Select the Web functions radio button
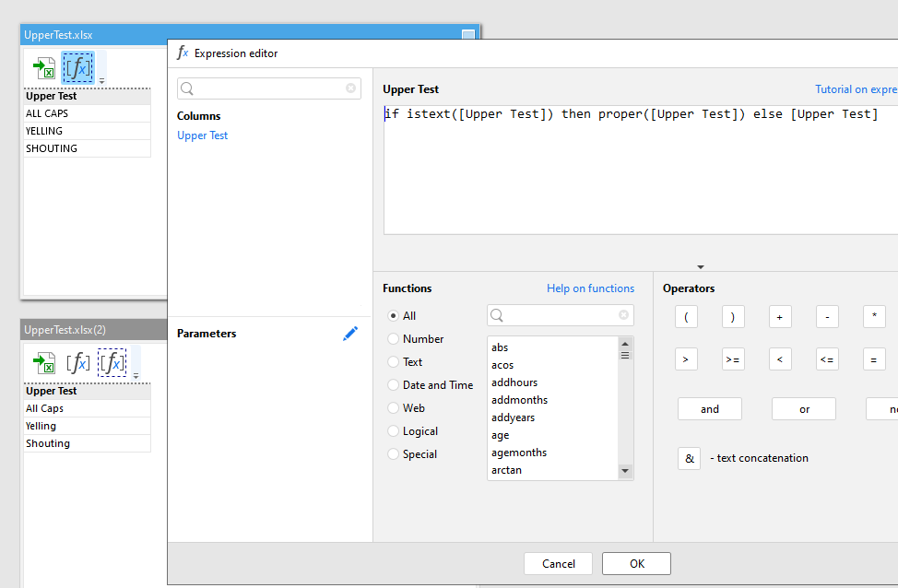The width and height of the screenshot is (898, 588). click(x=393, y=407)
